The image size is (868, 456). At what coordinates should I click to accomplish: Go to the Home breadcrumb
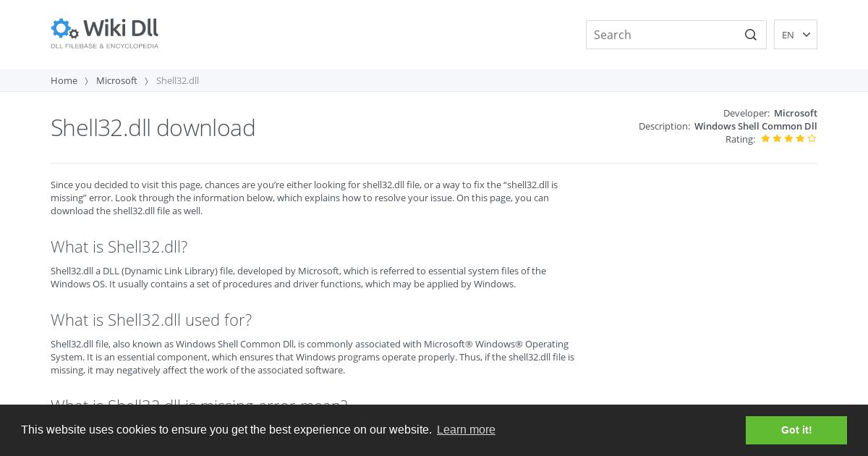64,80
